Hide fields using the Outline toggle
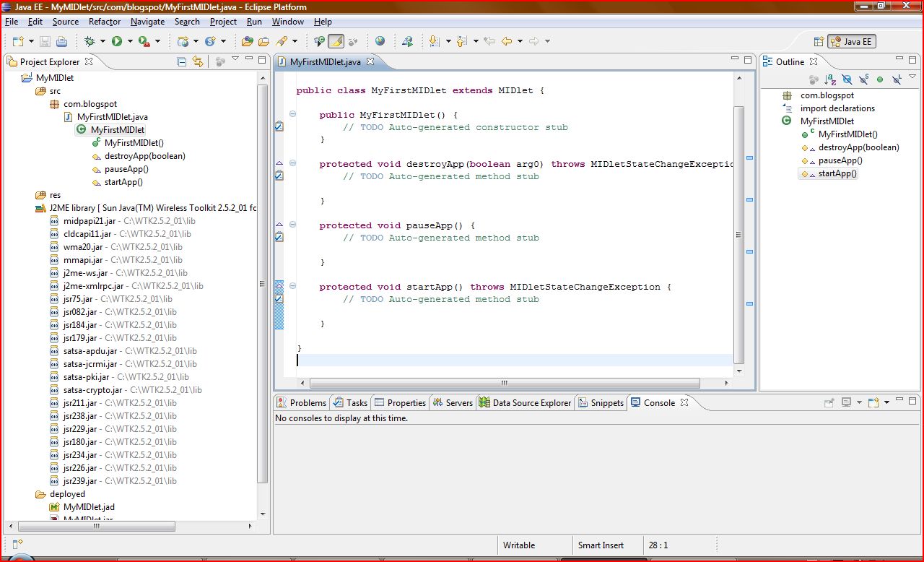 pos(845,78)
